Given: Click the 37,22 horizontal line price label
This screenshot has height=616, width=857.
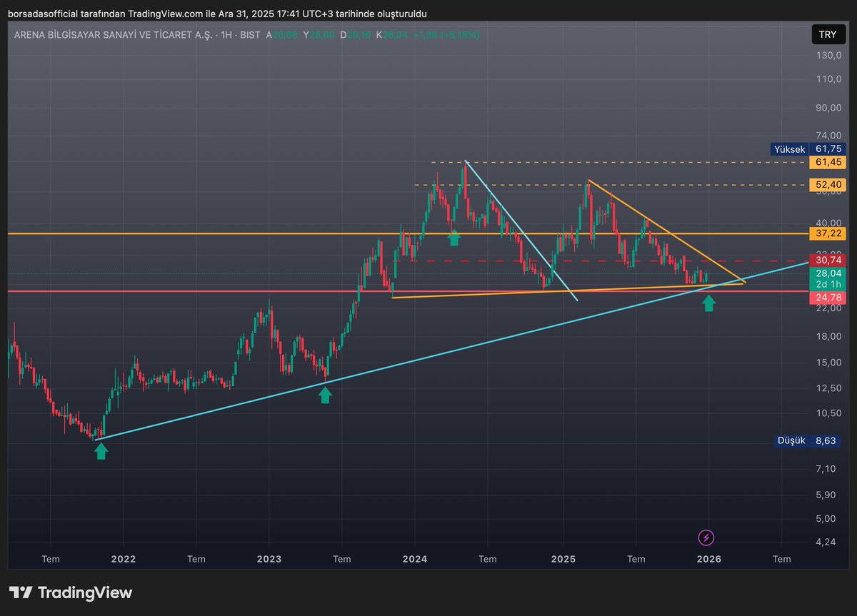Looking at the screenshot, I should pyautogui.click(x=828, y=233).
